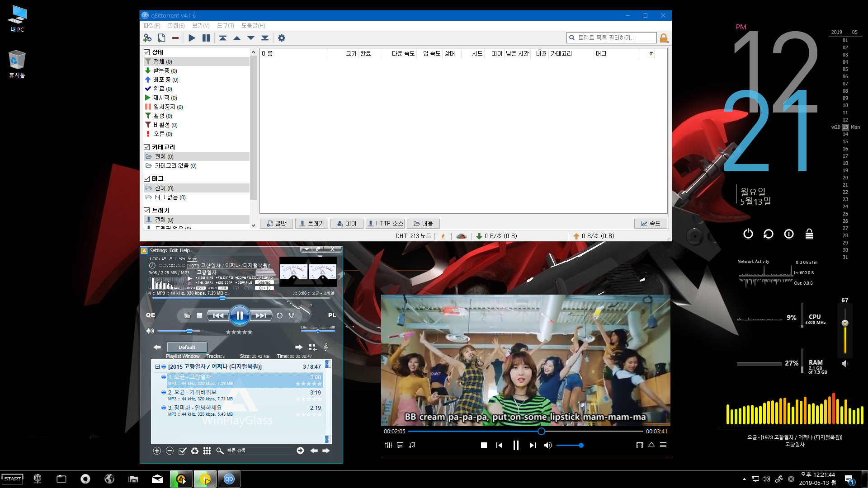The width and height of the screenshot is (868, 488).
Task: Click the recycle icon below playlist
Action: pos(195,450)
